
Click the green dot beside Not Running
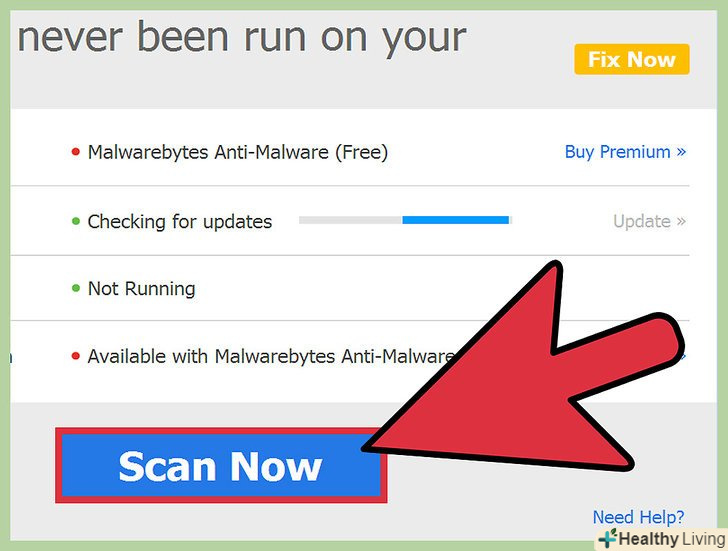76,288
